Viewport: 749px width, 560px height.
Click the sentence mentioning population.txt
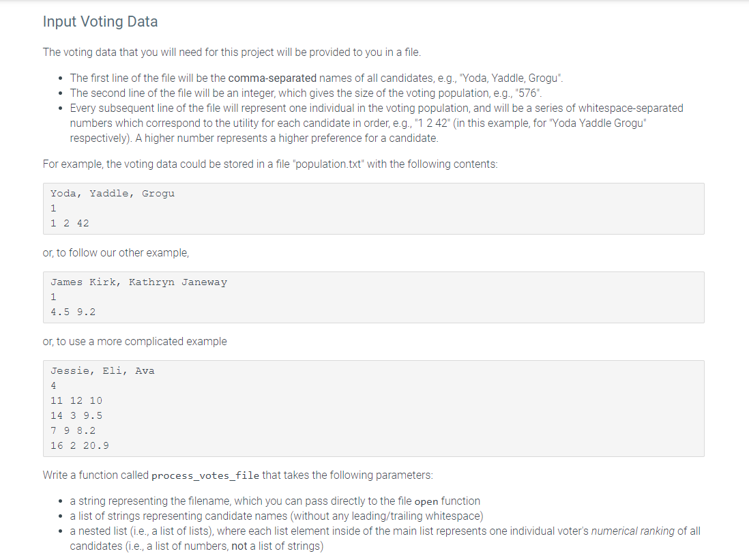(269, 164)
